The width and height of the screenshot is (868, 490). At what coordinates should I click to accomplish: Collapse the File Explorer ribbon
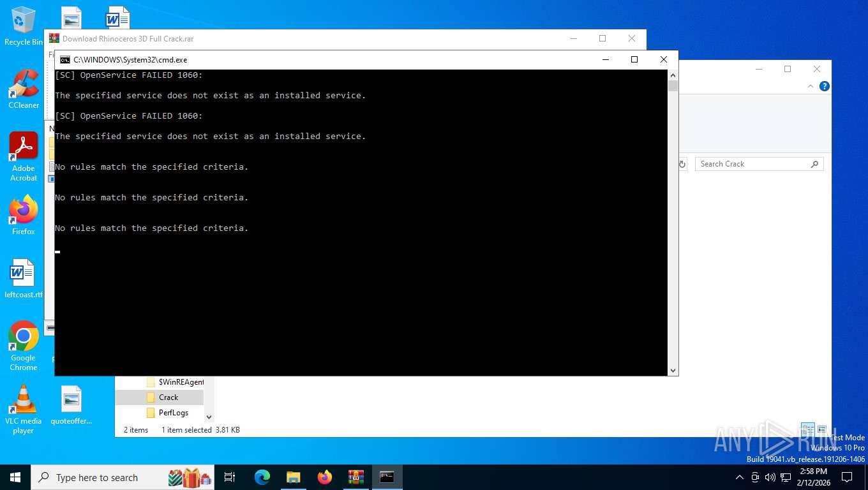tap(811, 86)
